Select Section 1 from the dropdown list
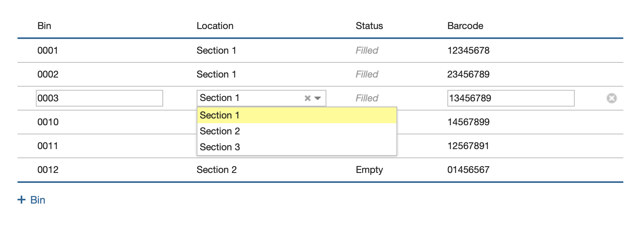The image size is (644, 229). coord(297,115)
